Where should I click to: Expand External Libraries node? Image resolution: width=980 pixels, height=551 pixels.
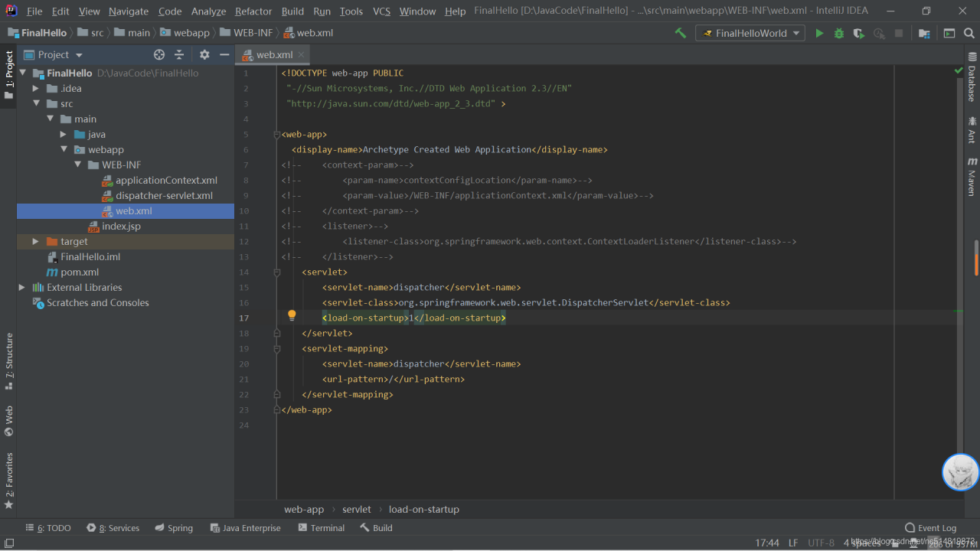point(22,287)
